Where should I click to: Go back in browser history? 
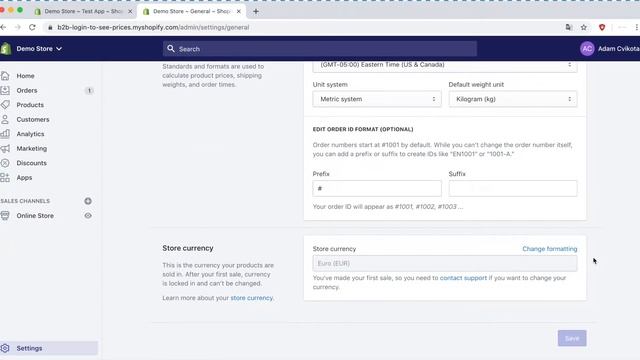(3, 27)
